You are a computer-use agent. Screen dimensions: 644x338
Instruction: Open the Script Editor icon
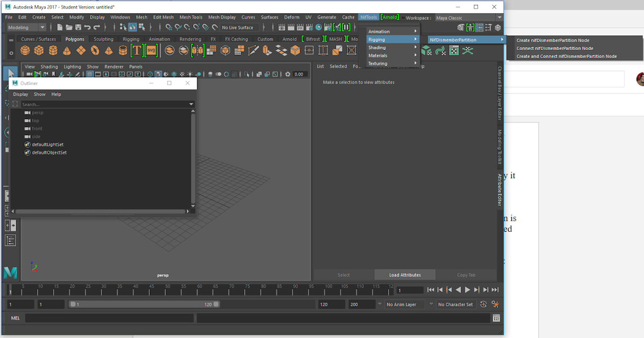[496, 318]
